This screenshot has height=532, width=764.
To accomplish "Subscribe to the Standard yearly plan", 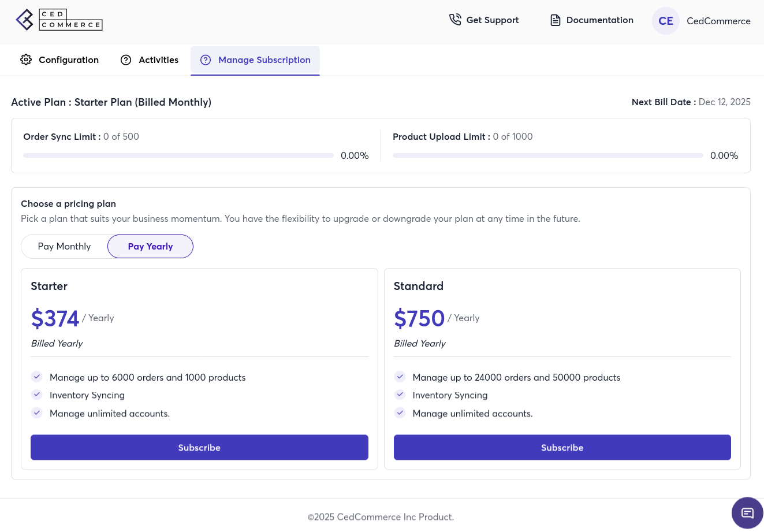I will click(562, 448).
